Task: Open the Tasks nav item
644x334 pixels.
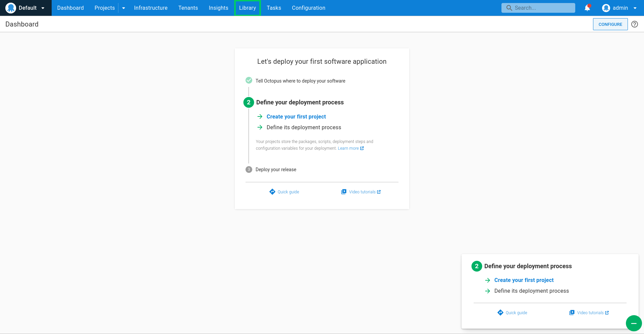Action: coord(274,8)
